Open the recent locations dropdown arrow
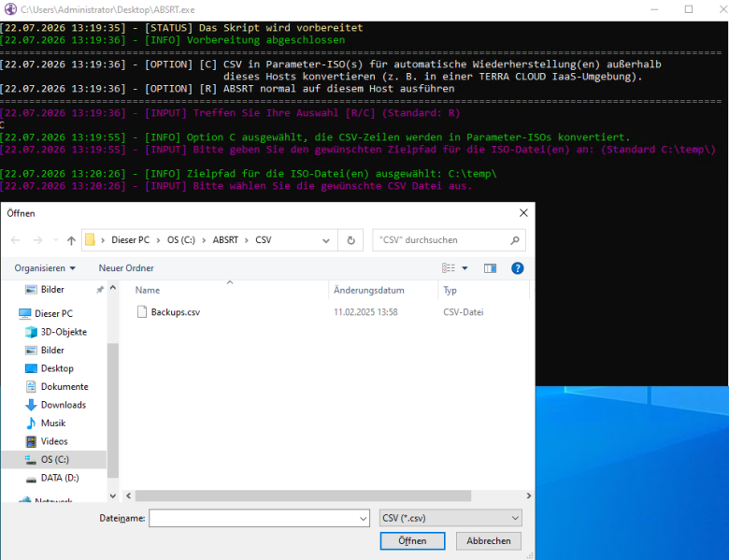Image resolution: width=729 pixels, height=560 pixels. point(55,240)
